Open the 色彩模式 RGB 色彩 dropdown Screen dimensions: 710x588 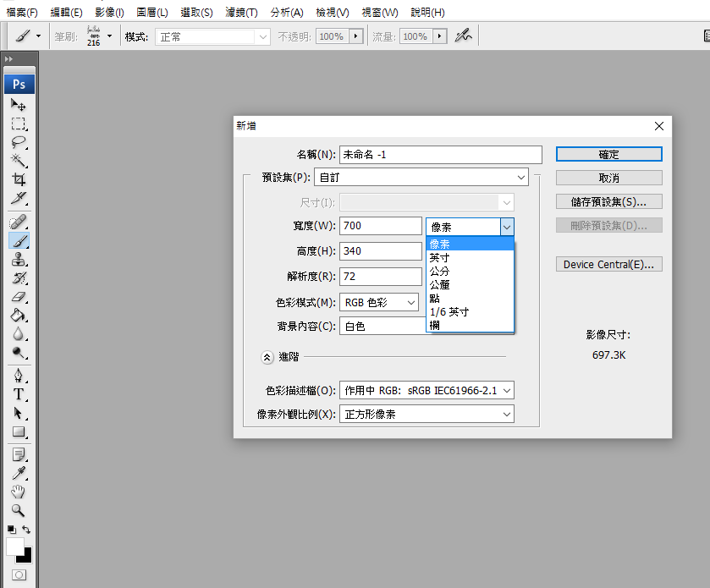(378, 303)
